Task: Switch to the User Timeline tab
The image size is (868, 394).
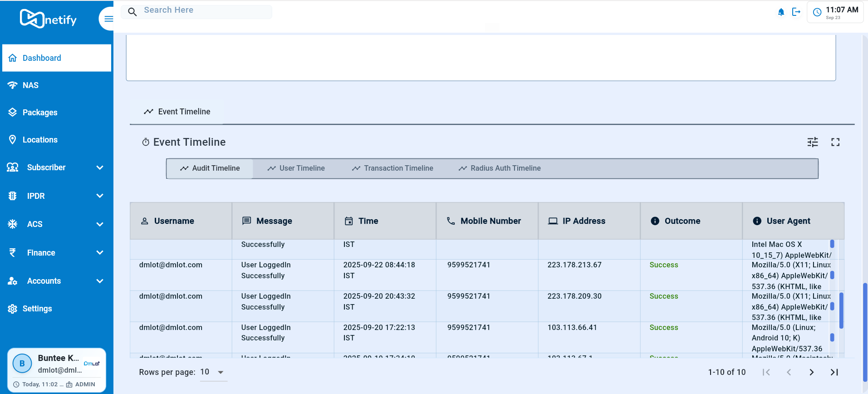Action: (296, 168)
